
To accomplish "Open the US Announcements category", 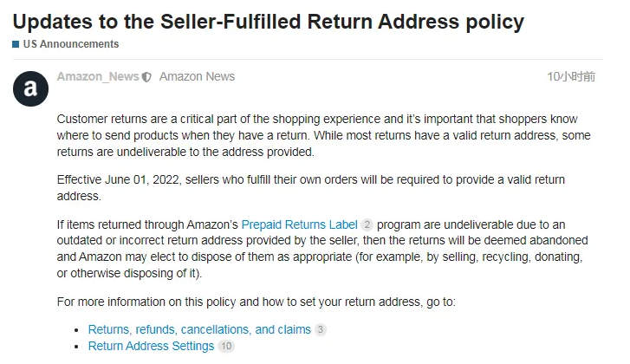I will coord(71,44).
